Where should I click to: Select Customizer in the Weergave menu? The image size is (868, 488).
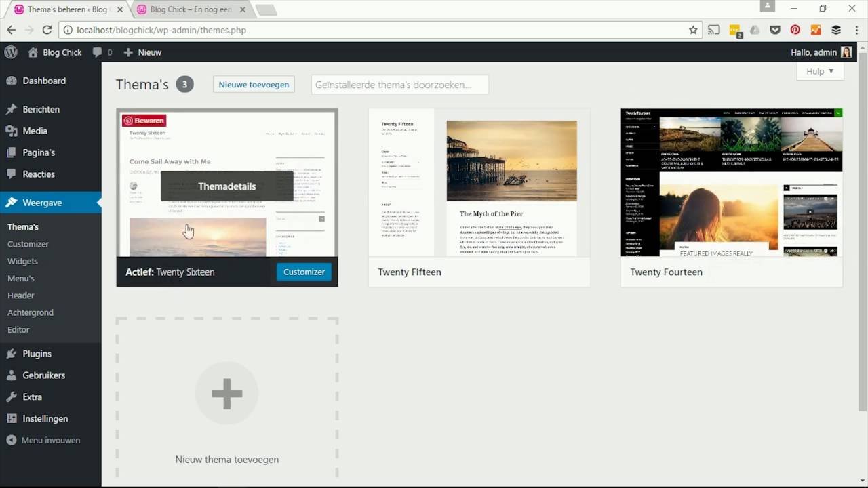pos(28,244)
